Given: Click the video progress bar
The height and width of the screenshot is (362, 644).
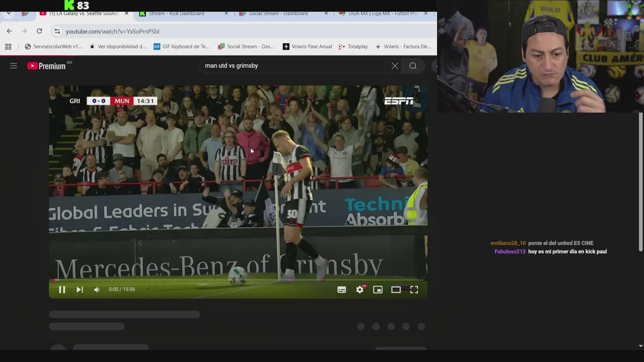Looking at the screenshot, I should click(x=238, y=280).
